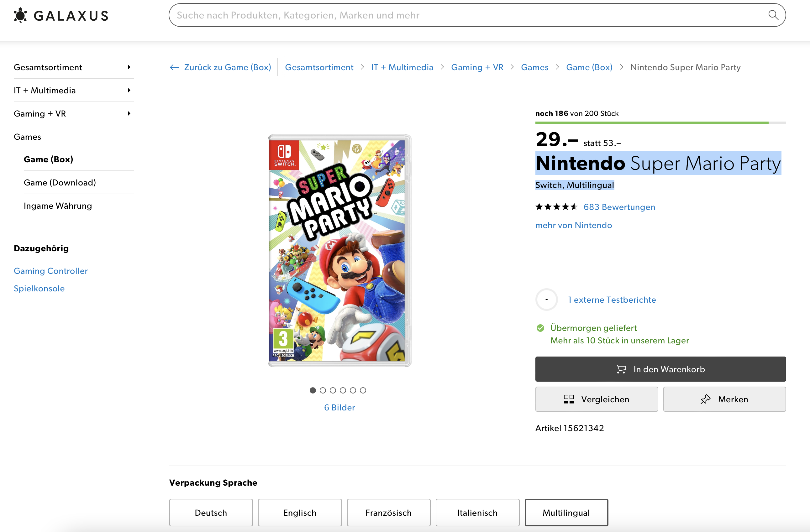The image size is (810, 532).
Task: Click the Galaxus turtle logo icon
Action: pos(20,15)
